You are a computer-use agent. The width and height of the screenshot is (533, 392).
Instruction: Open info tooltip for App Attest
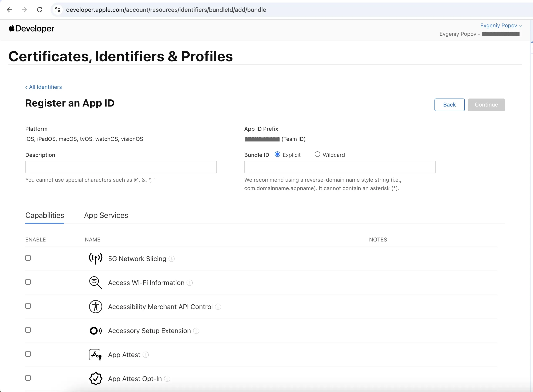pyautogui.click(x=146, y=355)
